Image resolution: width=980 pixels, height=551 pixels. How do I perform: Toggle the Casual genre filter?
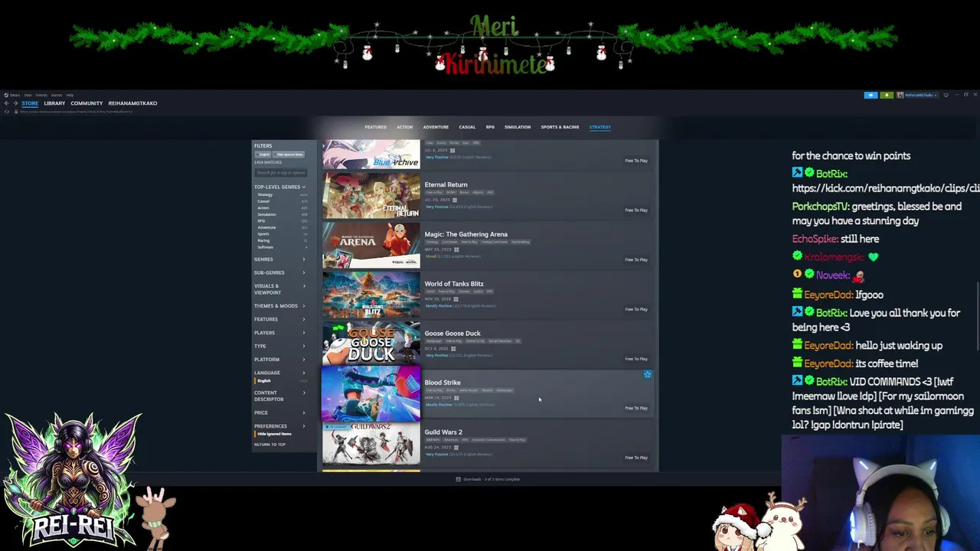(x=263, y=201)
